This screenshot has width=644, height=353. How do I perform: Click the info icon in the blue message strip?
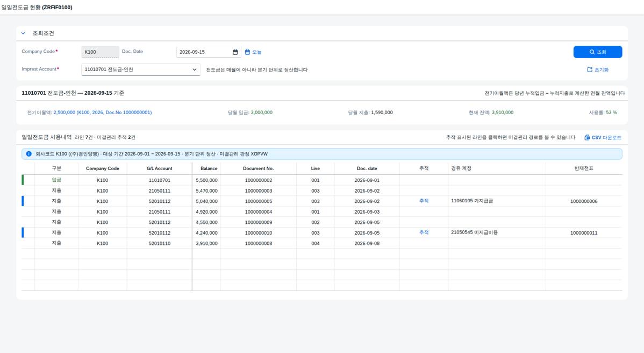coord(28,154)
